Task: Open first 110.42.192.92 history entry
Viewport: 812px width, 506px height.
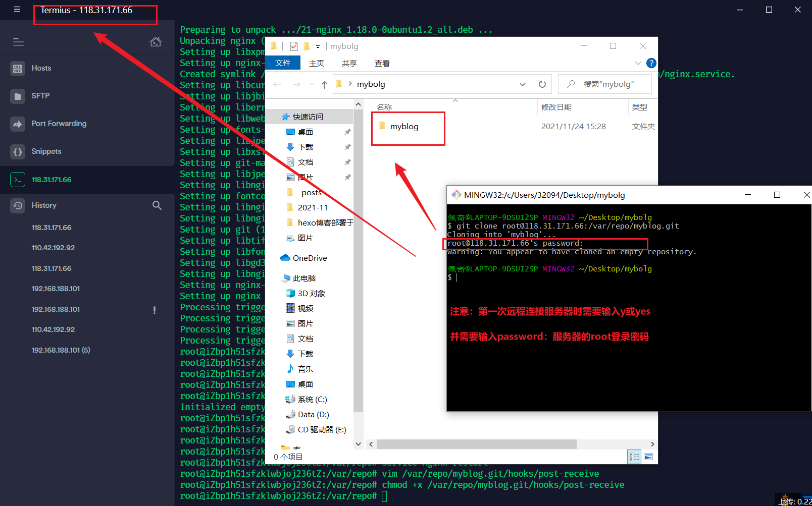Action: [x=53, y=248]
